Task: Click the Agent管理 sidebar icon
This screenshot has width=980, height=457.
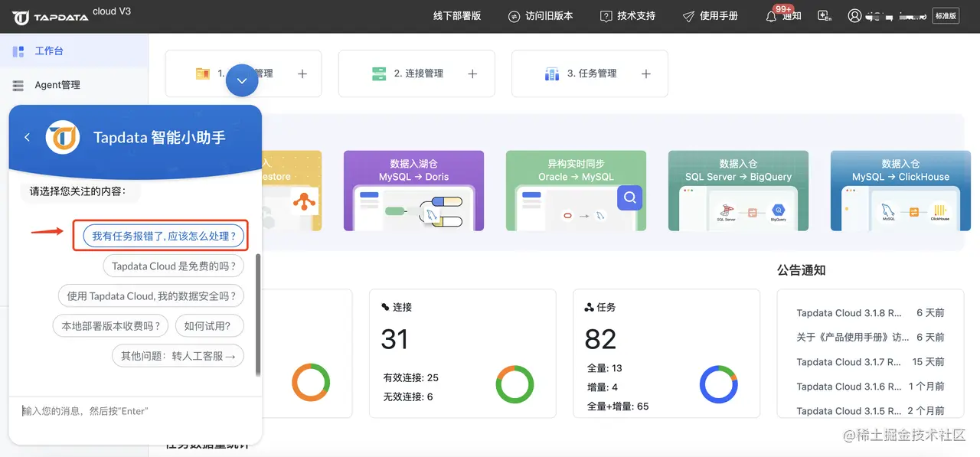Action: coord(18,85)
